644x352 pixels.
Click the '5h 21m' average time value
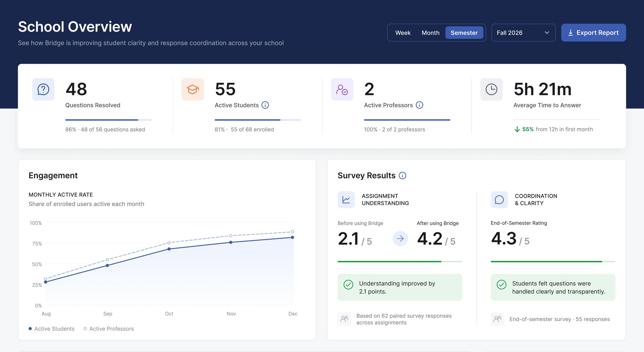coord(542,89)
